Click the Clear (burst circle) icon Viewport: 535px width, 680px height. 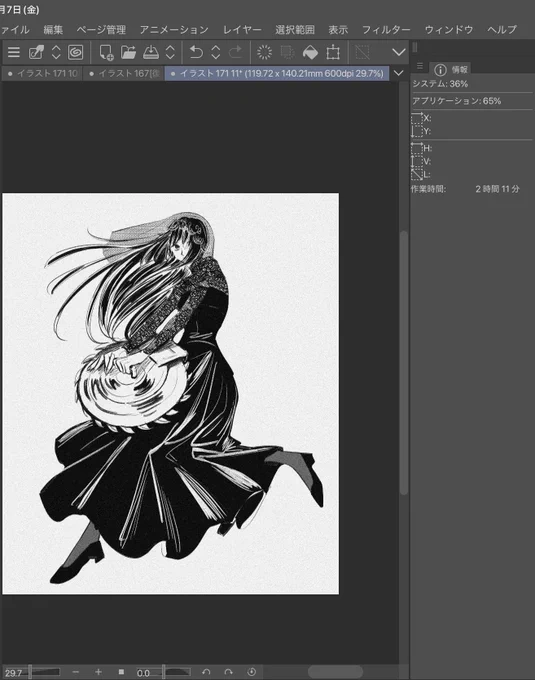[x=264, y=52]
